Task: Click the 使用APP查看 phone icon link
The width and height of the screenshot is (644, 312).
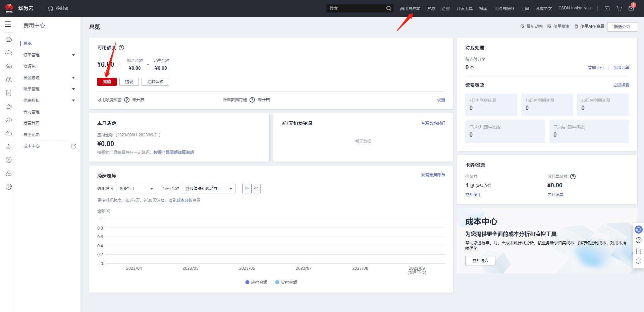Action: [589, 26]
